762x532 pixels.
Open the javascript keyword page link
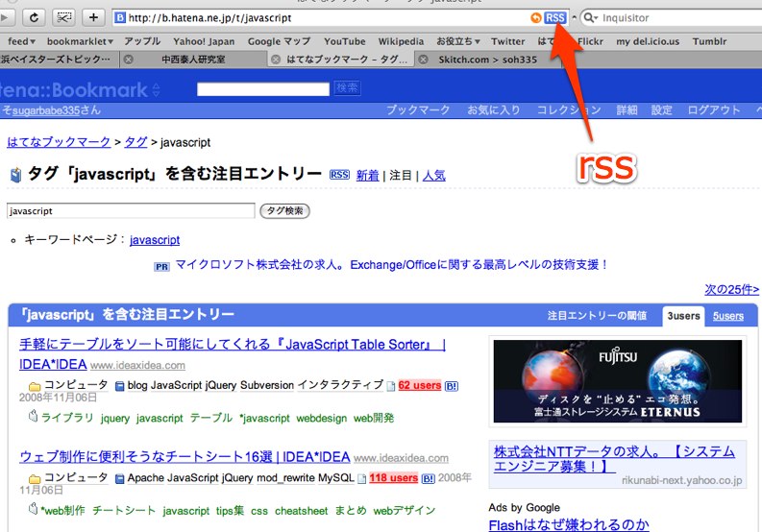pyautogui.click(x=155, y=240)
